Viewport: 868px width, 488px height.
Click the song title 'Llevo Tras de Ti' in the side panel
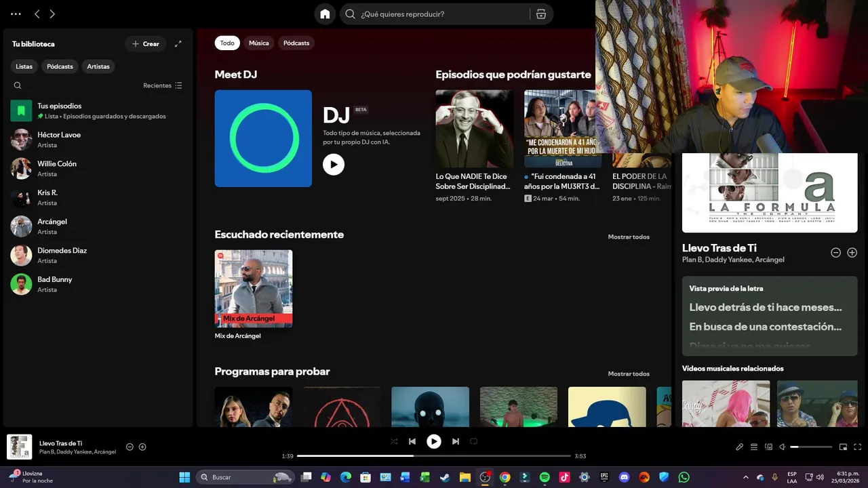[719, 248]
